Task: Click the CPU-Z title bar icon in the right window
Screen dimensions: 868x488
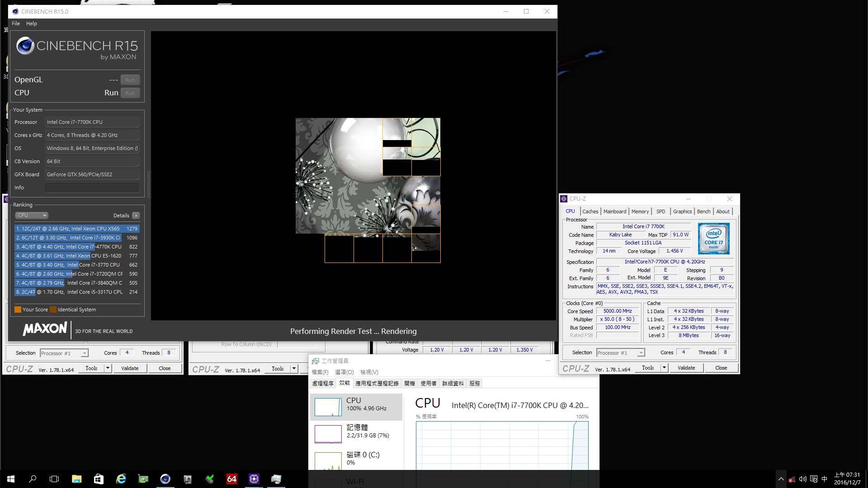Action: click(564, 199)
